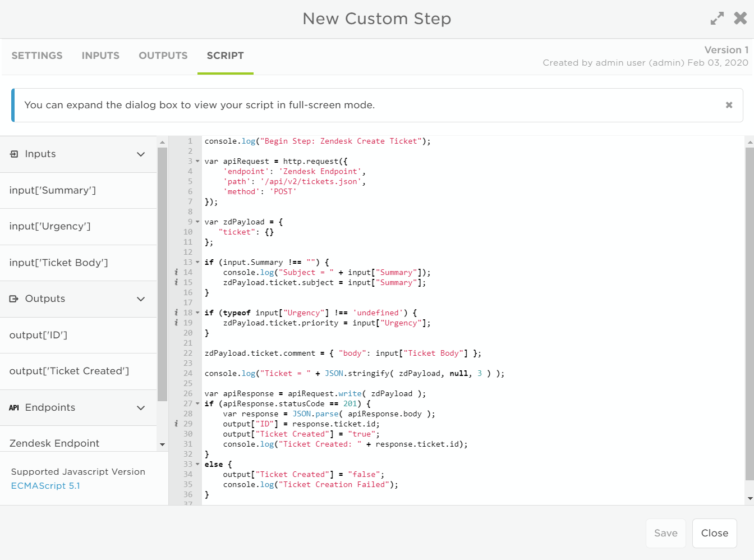
Task: Click the info marker on line 19
Action: (176, 323)
